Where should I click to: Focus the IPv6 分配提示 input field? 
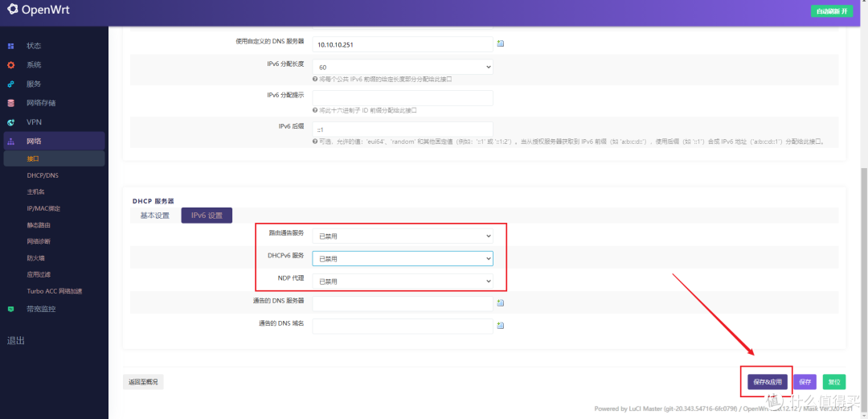(x=403, y=97)
